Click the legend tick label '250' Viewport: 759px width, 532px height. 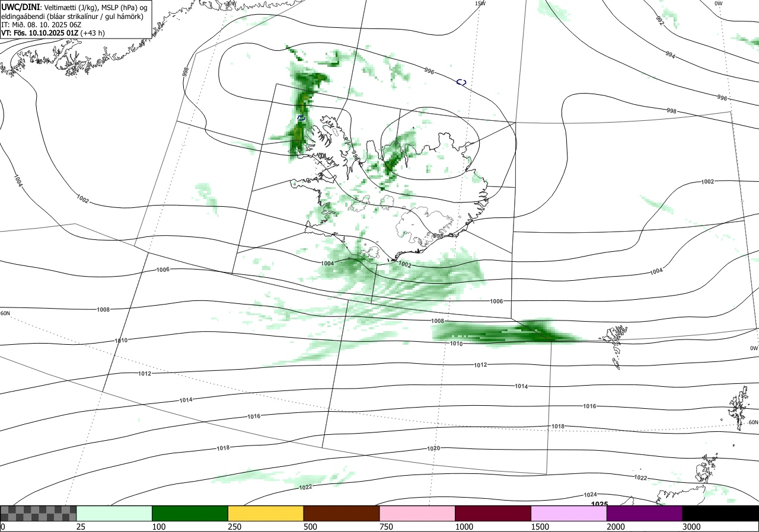click(235, 527)
